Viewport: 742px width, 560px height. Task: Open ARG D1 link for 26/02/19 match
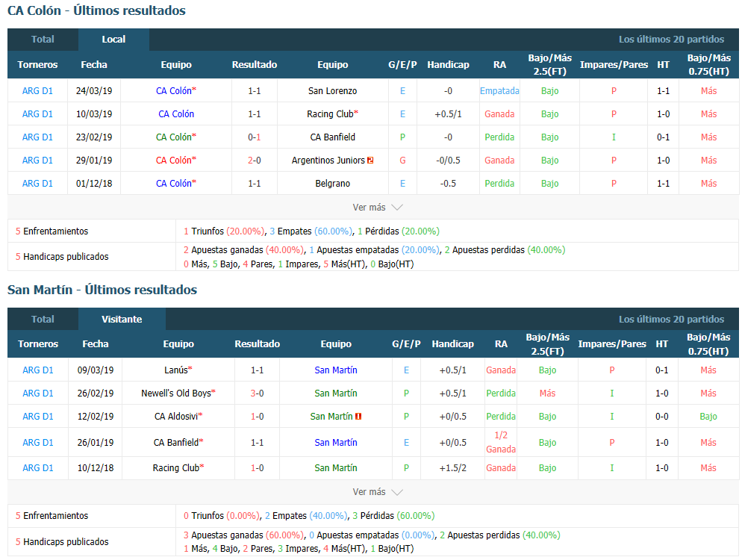[38, 393]
